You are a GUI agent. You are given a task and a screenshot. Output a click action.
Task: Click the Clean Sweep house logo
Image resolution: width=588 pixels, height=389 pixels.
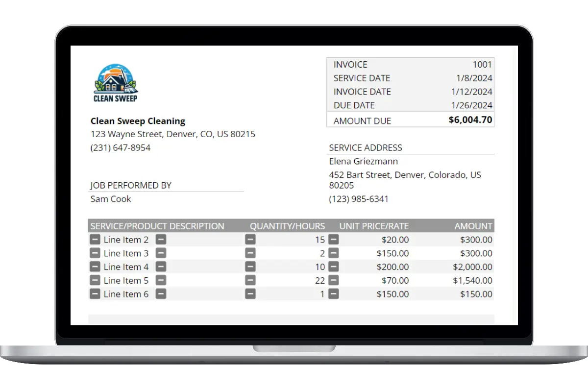(x=116, y=82)
